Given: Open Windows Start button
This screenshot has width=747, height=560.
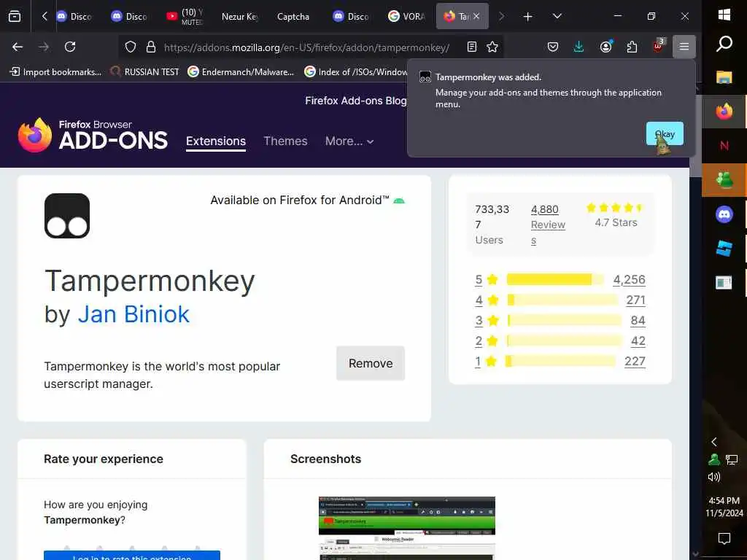Looking at the screenshot, I should 724,15.
